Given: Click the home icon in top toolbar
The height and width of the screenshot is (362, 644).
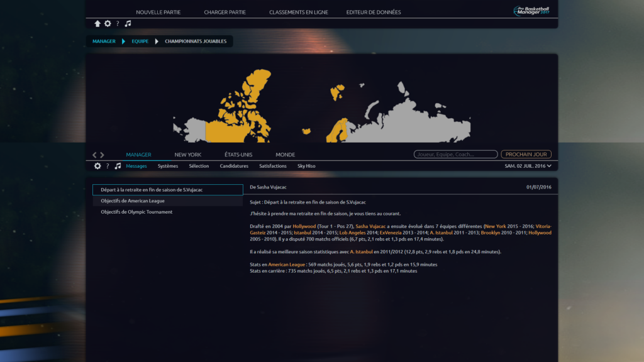Looking at the screenshot, I should click(x=97, y=24).
